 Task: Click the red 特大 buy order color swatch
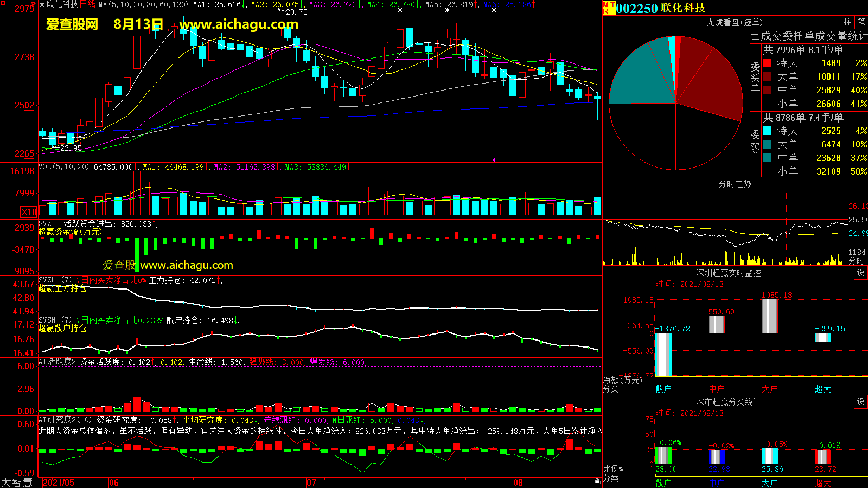coord(767,63)
